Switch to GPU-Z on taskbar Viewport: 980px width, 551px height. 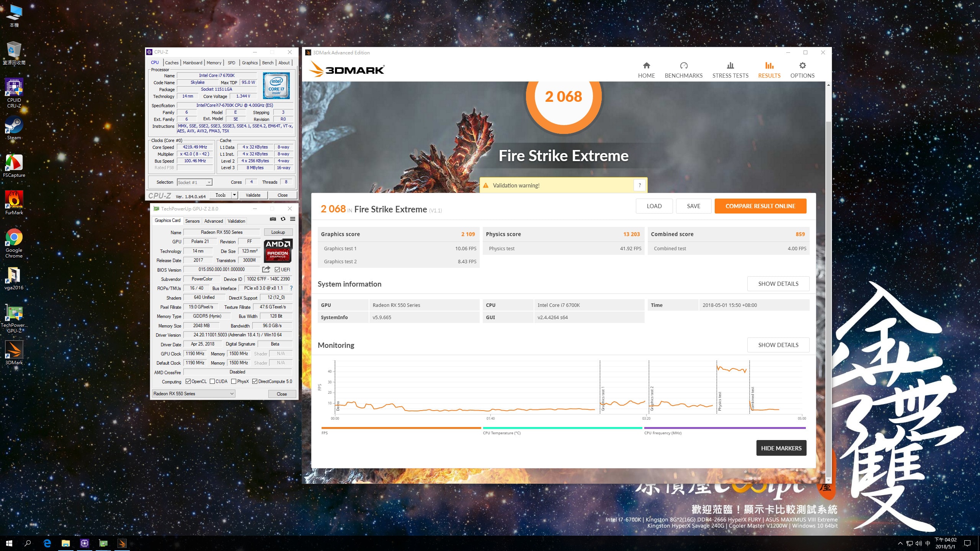pyautogui.click(x=103, y=543)
